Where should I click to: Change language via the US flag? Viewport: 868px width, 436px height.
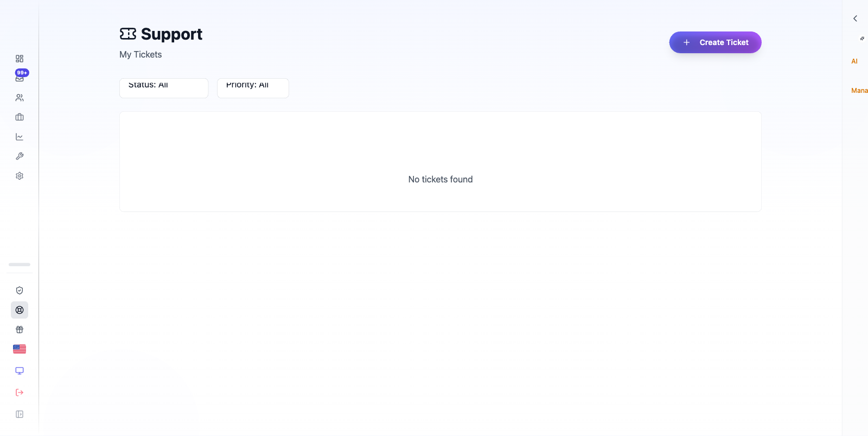click(x=20, y=349)
